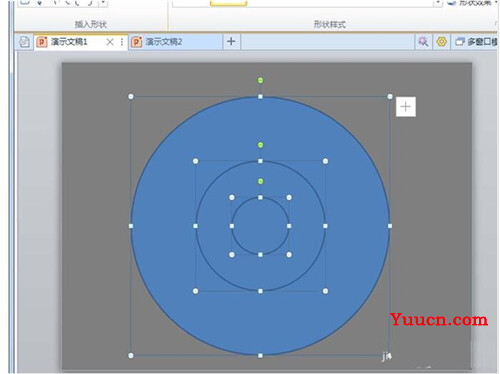Click the large circle's top-right corner handle
Viewport: 500px width, 374px height.
point(390,97)
